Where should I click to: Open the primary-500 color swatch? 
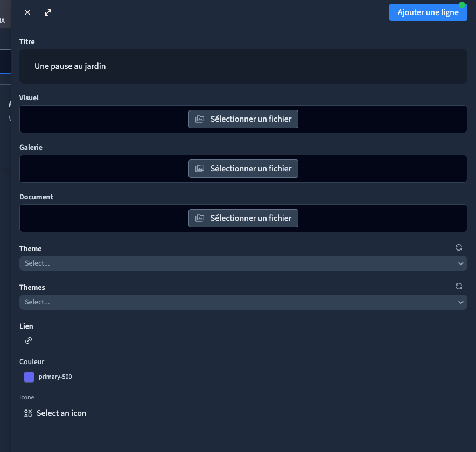point(29,377)
